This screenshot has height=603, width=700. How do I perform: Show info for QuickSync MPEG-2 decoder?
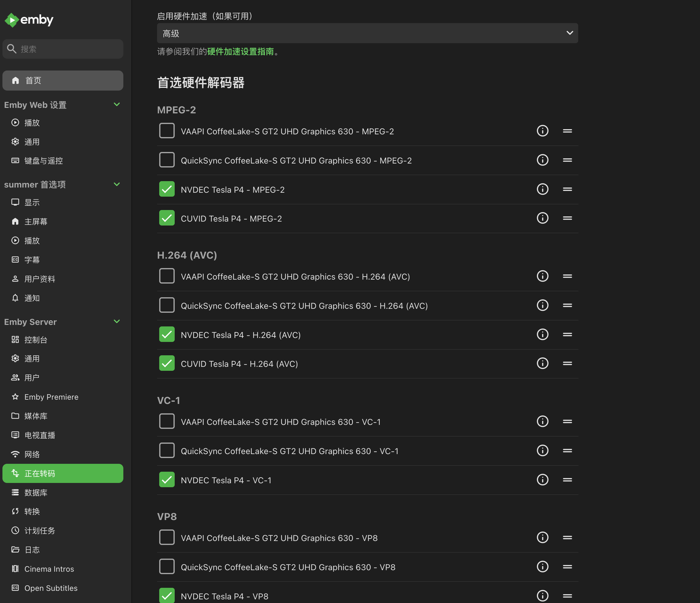(x=543, y=160)
